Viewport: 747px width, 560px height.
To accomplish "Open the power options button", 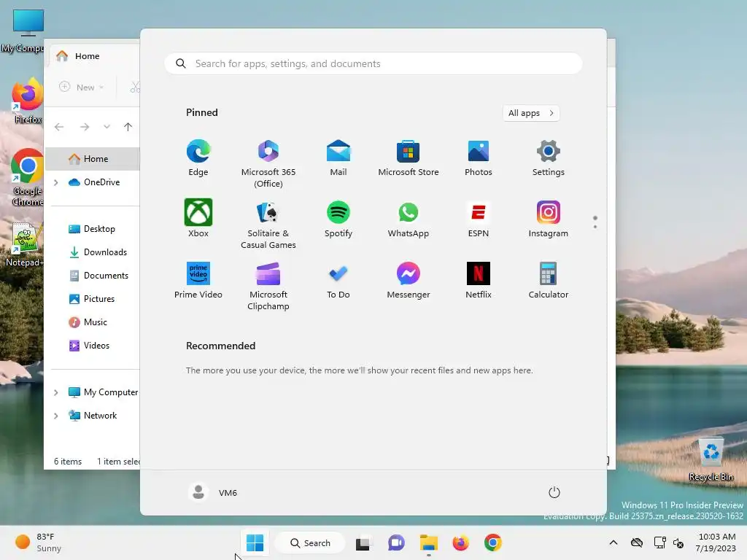I will [x=554, y=492].
